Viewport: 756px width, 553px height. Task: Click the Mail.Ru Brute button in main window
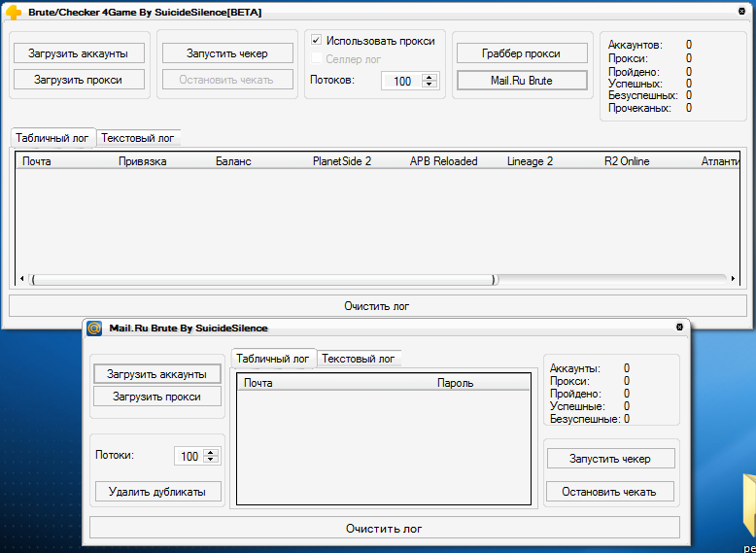point(521,81)
